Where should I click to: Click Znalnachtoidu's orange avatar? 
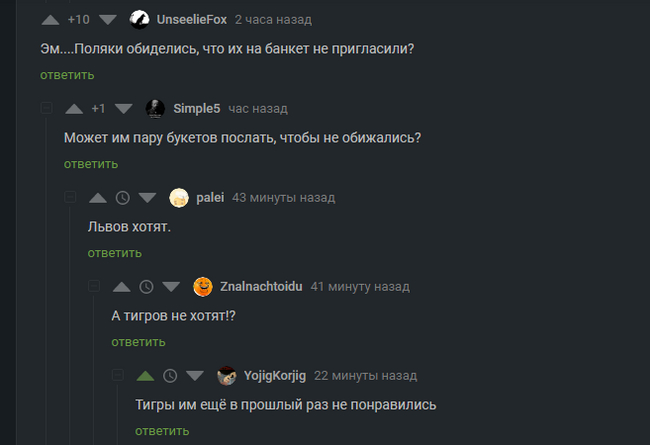point(203,287)
